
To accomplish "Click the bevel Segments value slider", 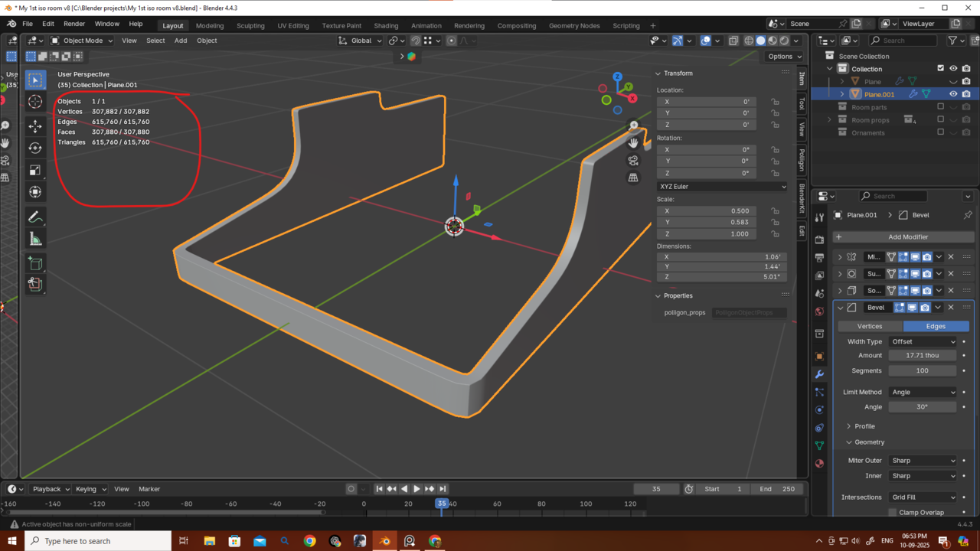I will 922,370.
